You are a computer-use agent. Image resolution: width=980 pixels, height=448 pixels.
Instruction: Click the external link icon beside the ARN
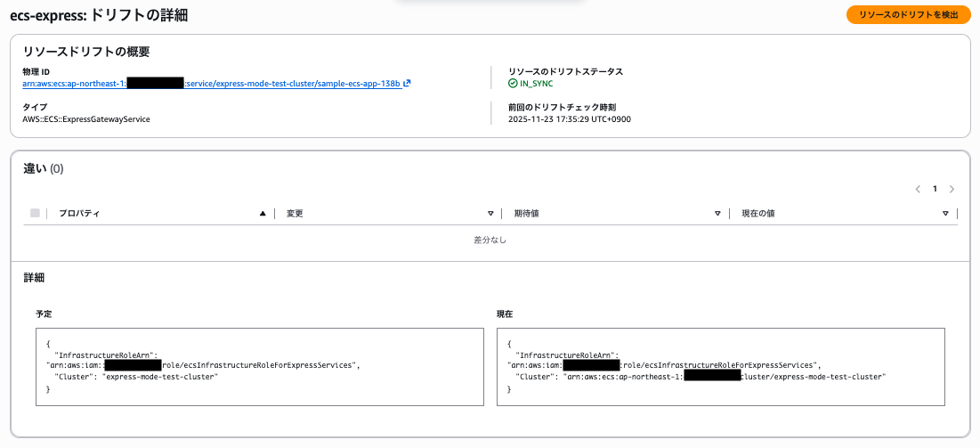[407, 83]
